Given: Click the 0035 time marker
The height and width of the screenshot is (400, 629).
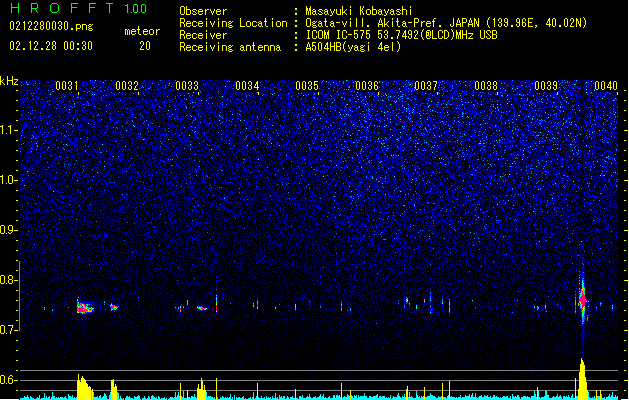Looking at the screenshot, I should [x=307, y=86].
